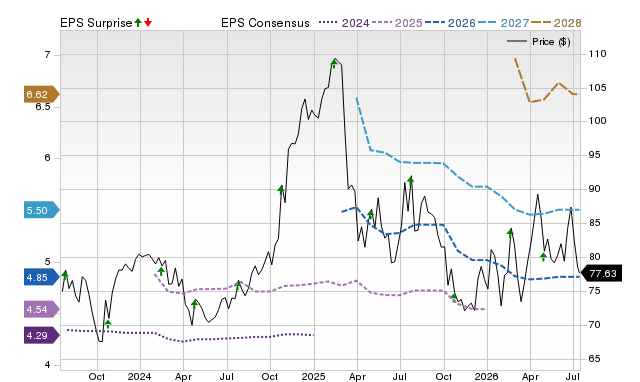Click the Price ($) legend label

click(551, 42)
